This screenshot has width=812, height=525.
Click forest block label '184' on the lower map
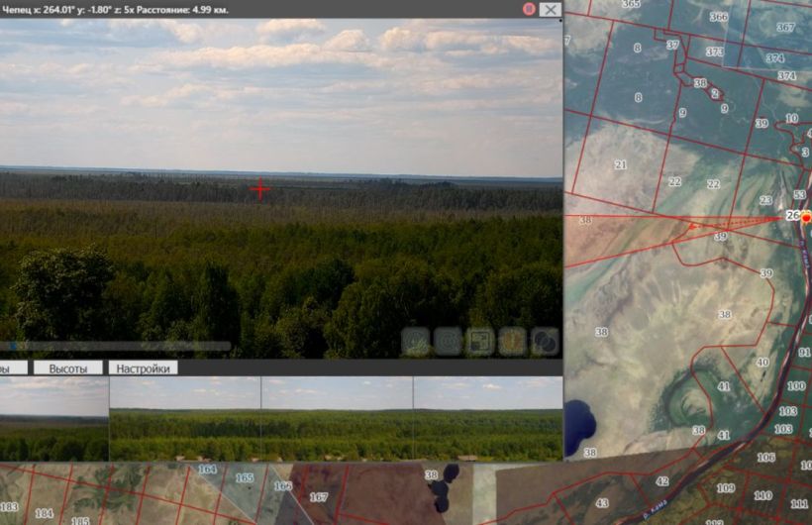click(x=44, y=513)
